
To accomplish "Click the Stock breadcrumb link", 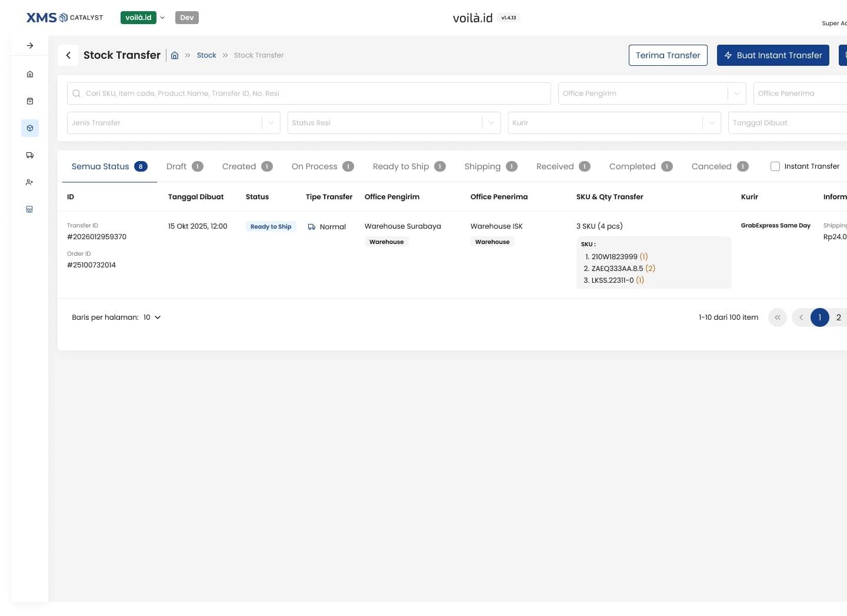I will pyautogui.click(x=206, y=55).
